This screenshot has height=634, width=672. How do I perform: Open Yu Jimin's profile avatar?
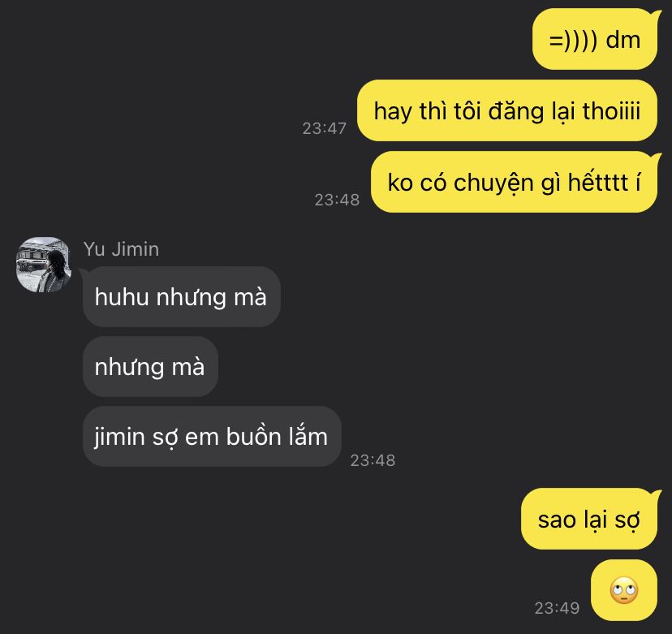(43, 265)
